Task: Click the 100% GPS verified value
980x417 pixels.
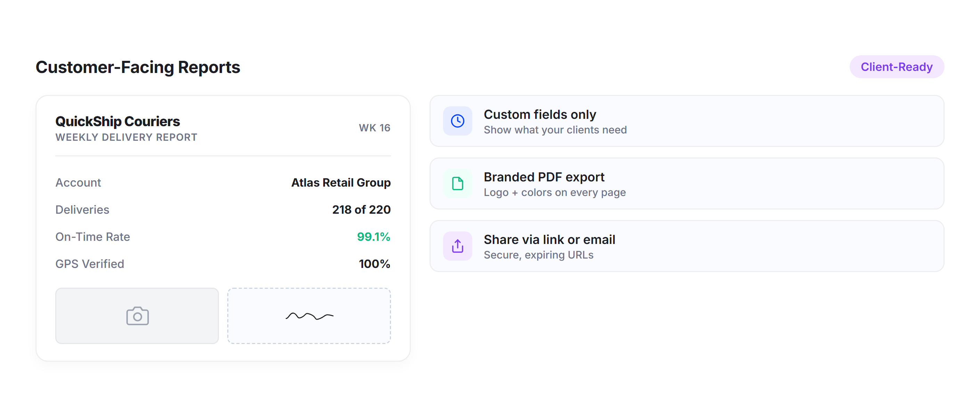Action: click(x=374, y=264)
